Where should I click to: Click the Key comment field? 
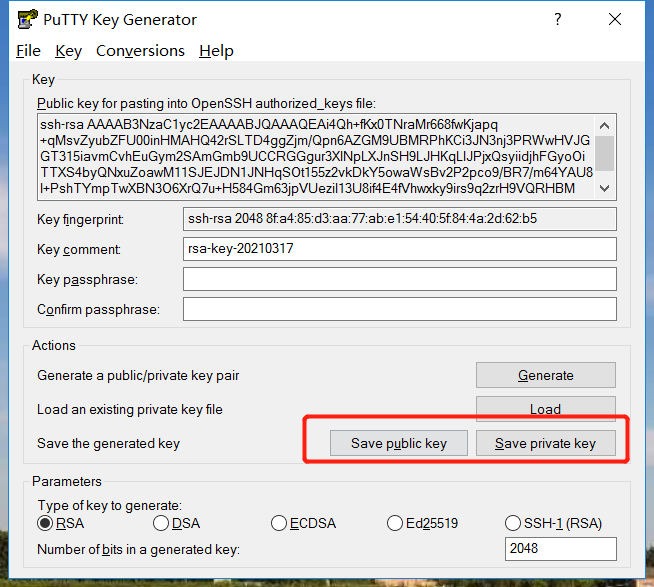(x=400, y=249)
